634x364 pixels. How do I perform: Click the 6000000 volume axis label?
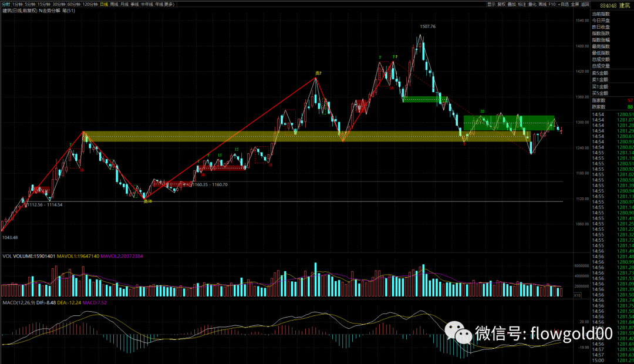click(581, 266)
